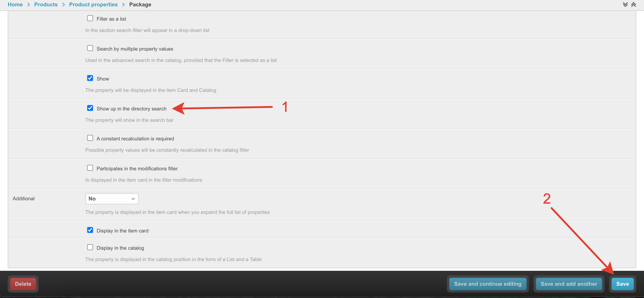Check Search by multiple property values
This screenshot has width=644, height=298.
pos(90,48)
